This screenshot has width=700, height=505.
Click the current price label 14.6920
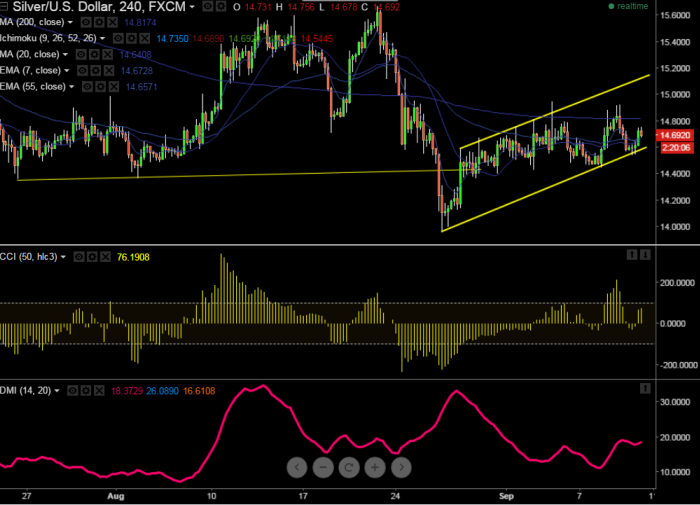675,135
